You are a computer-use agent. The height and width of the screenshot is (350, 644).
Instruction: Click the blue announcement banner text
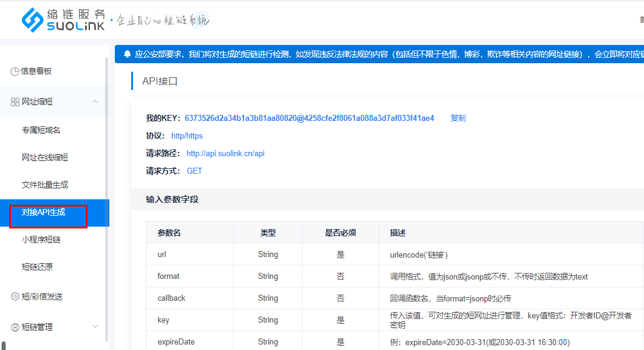pos(389,54)
